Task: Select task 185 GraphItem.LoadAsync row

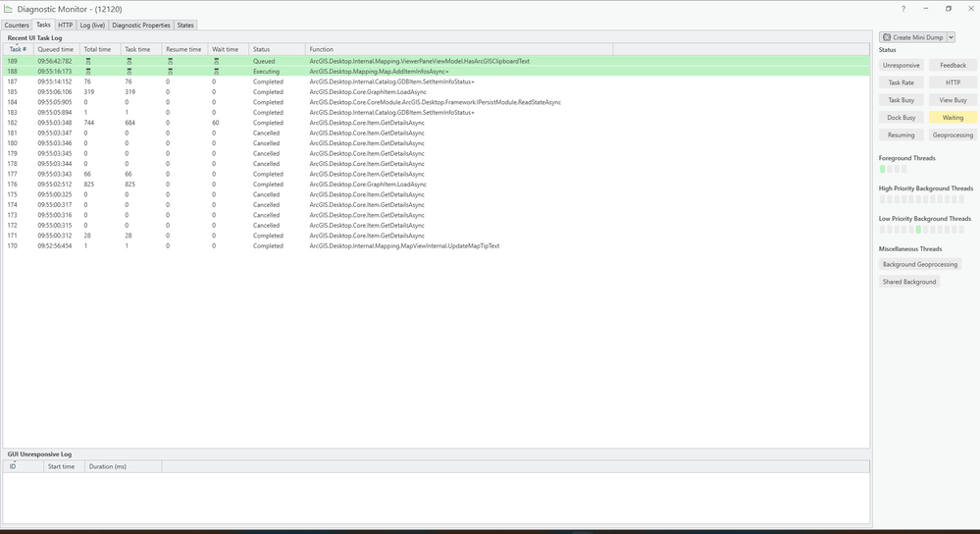Action: point(437,92)
